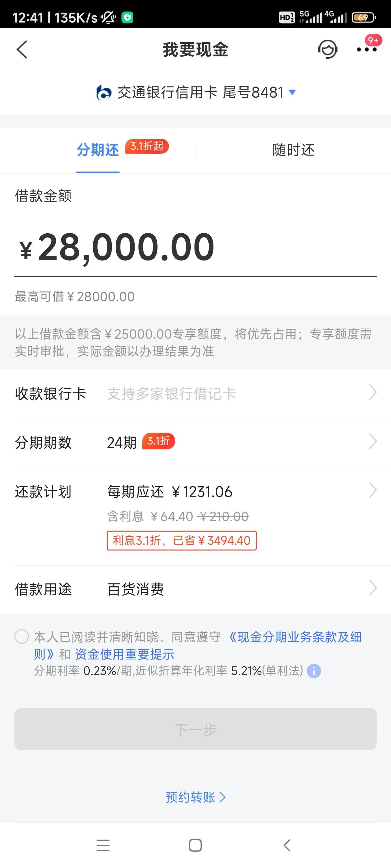The width and height of the screenshot is (391, 868).
Task: Tap Android home square button
Action: (x=195, y=845)
